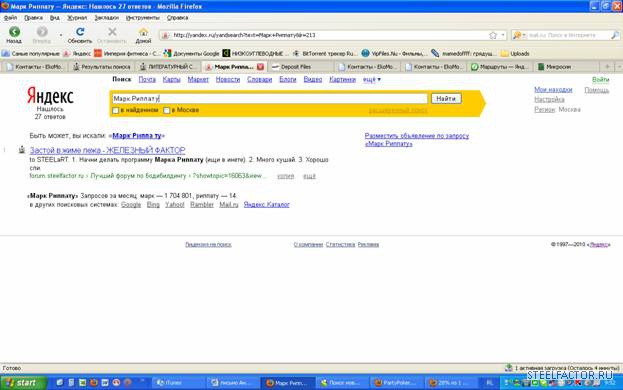Open the Справка menu
This screenshot has height=390, width=623.
pyautogui.click(x=177, y=18)
